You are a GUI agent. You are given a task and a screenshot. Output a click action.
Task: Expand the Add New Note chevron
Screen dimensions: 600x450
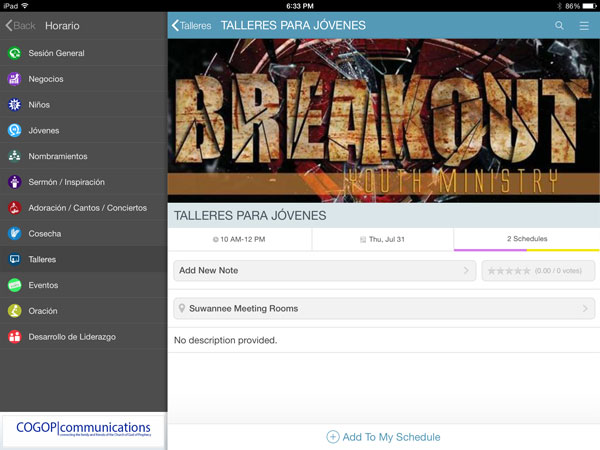[466, 270]
